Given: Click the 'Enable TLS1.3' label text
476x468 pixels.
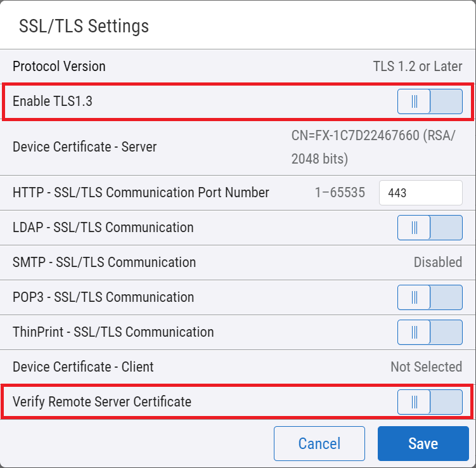Looking at the screenshot, I should click(53, 101).
